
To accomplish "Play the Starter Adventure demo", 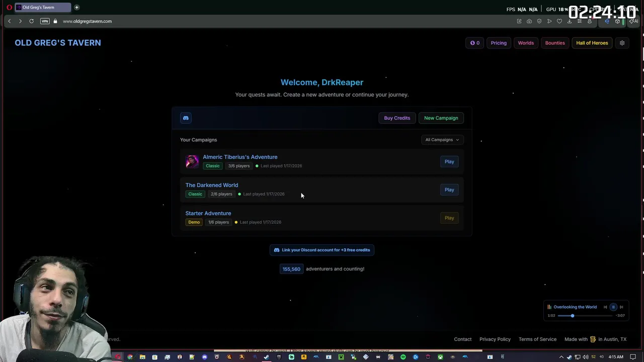I will point(449,218).
